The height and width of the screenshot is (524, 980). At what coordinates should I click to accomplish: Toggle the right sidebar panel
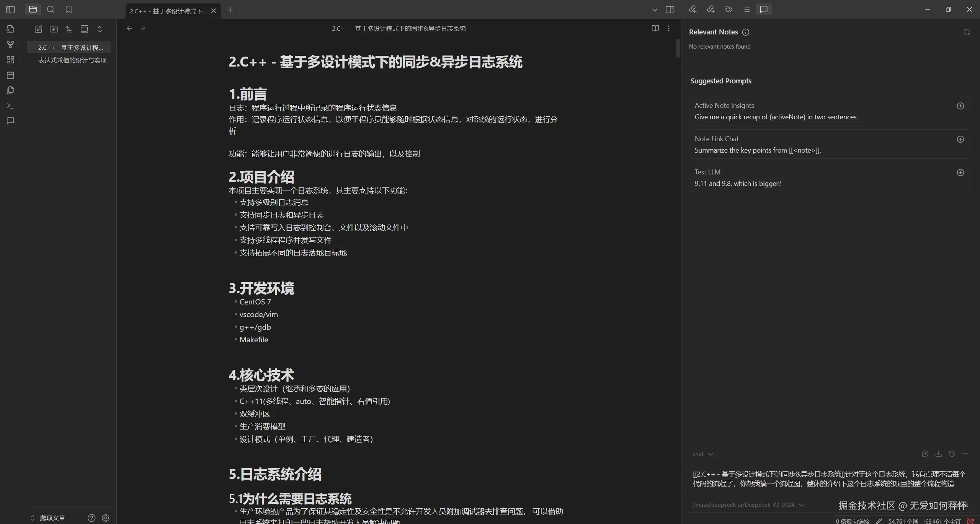tap(670, 10)
